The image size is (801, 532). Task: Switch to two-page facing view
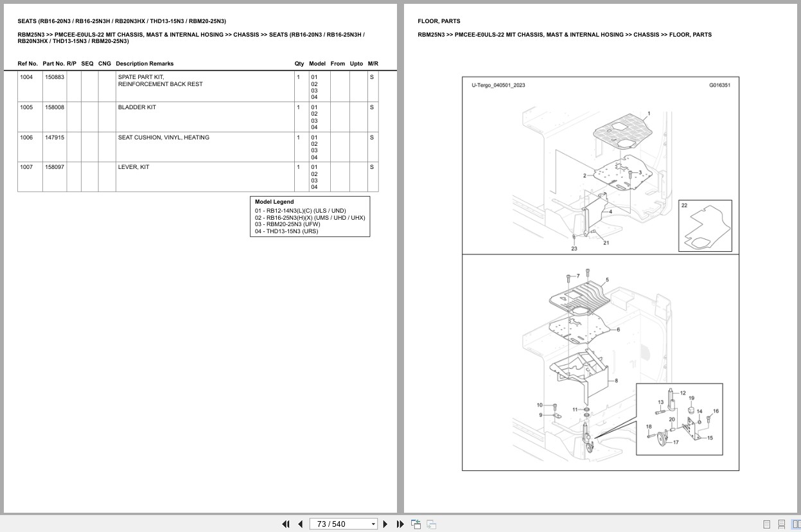(796, 524)
